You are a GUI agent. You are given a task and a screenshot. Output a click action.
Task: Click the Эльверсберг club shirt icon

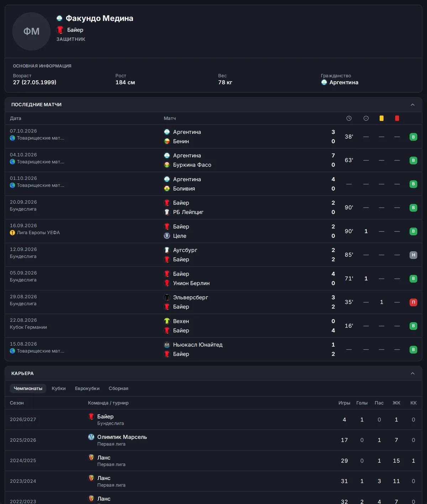click(x=167, y=297)
